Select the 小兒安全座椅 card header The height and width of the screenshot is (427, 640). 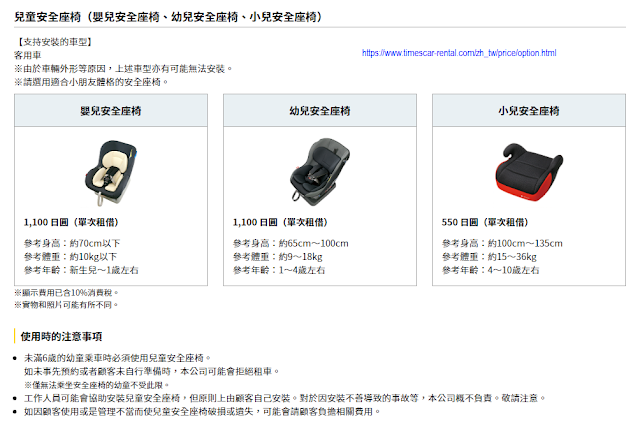tap(529, 111)
